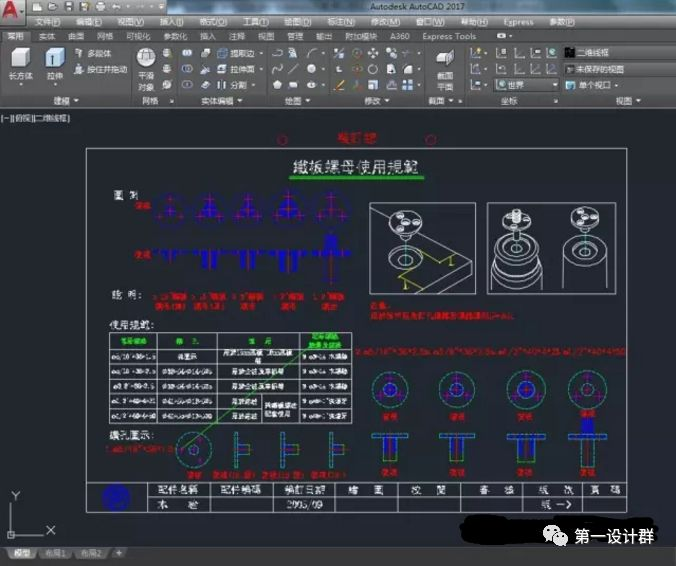Open the Express menu in menu bar
Screen dimensions: 676x566
(x=518, y=21)
